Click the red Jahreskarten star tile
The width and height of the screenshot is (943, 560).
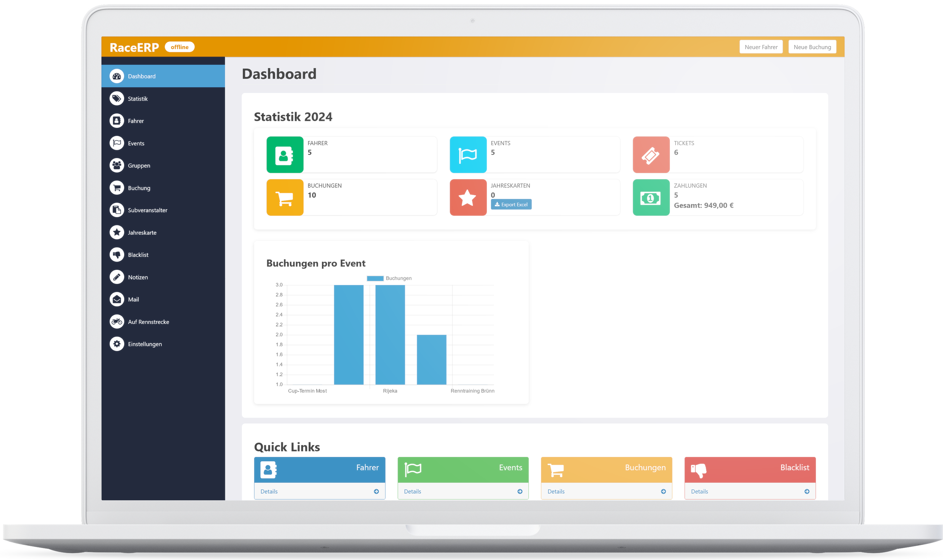pyautogui.click(x=468, y=198)
